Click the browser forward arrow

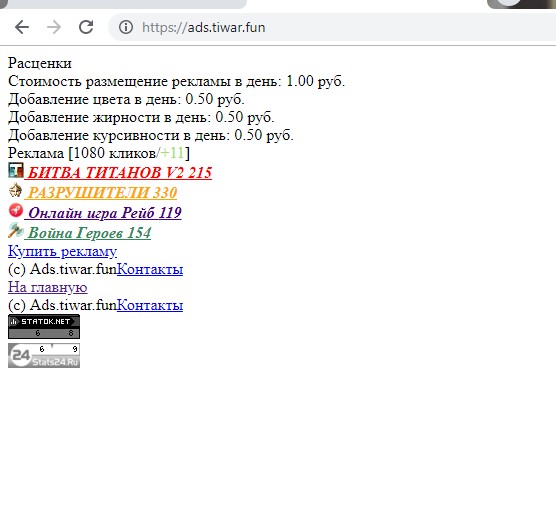point(54,27)
